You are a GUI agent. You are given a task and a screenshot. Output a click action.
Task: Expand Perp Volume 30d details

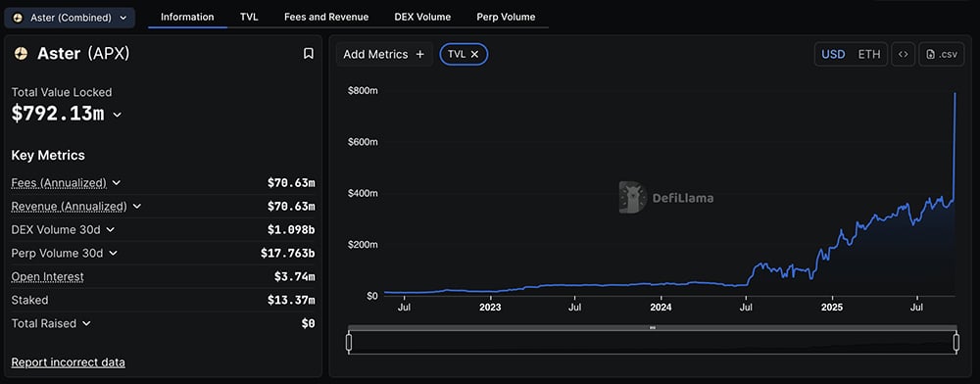(x=113, y=253)
